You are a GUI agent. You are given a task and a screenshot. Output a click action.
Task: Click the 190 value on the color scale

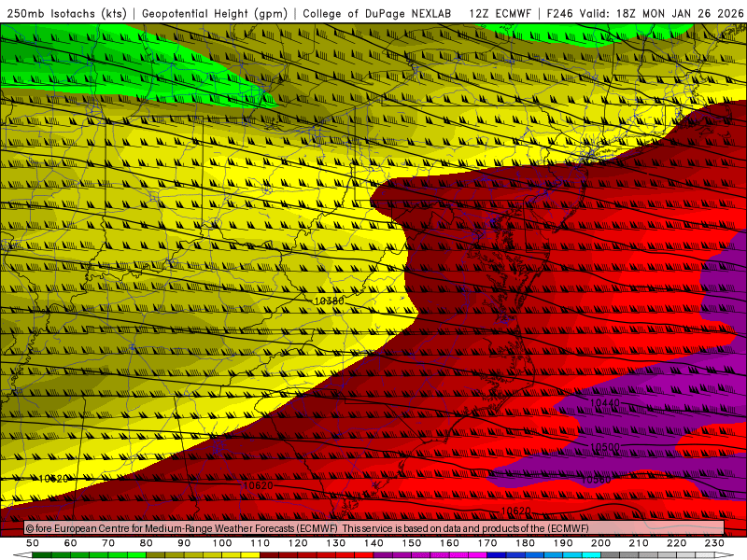(563, 543)
